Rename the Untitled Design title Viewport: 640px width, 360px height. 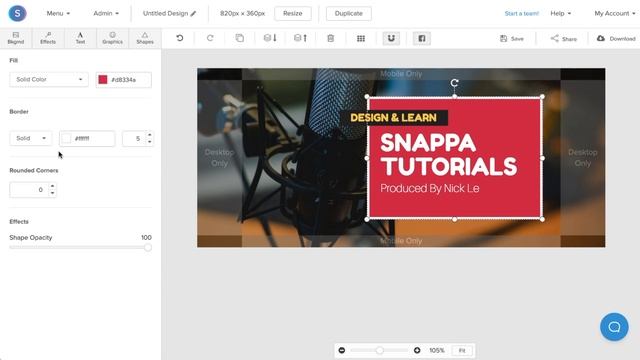165,13
